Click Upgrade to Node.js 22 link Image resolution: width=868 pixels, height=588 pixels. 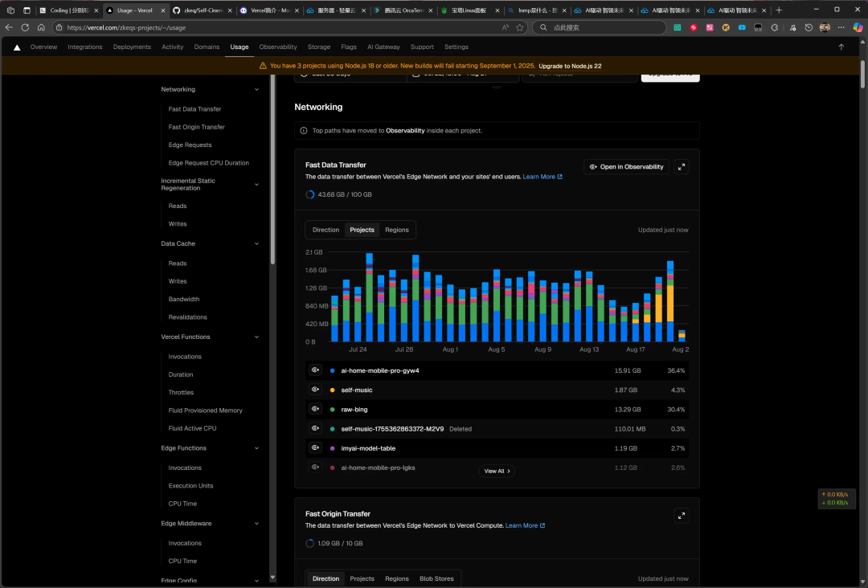click(x=570, y=66)
